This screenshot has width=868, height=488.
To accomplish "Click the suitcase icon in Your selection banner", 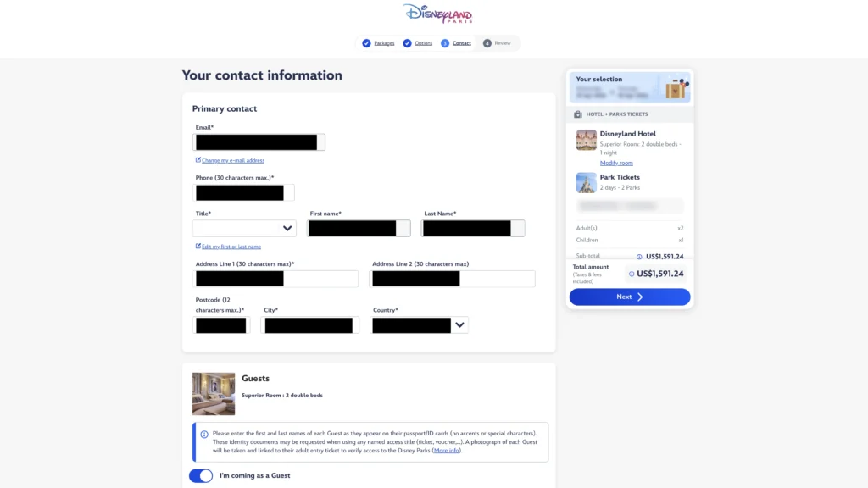I will tap(676, 88).
